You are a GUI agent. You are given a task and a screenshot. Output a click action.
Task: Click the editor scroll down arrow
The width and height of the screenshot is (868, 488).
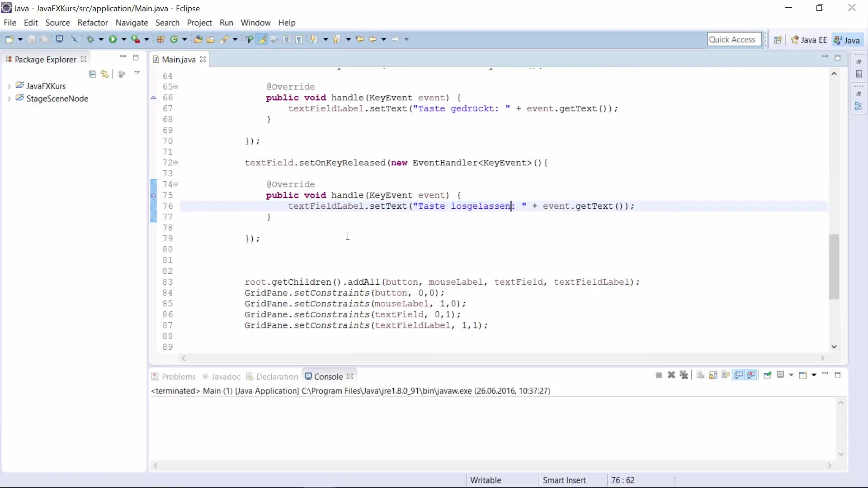(x=834, y=347)
